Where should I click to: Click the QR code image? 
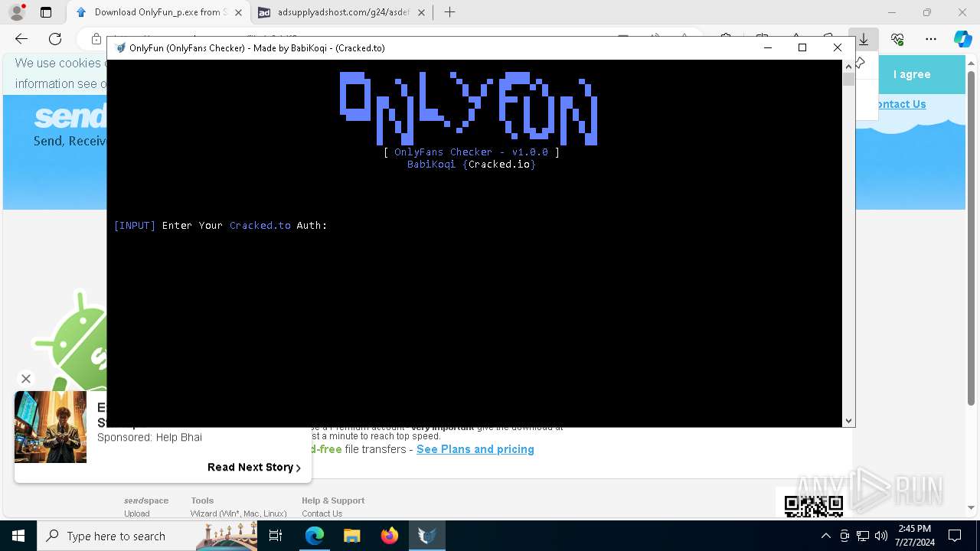[813, 505]
